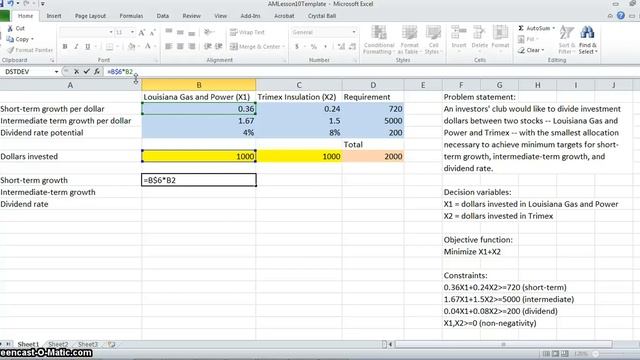Viewport: 640px width, 360px height.
Task: Click the Insert Worksheet tab icon
Action: [x=111, y=344]
